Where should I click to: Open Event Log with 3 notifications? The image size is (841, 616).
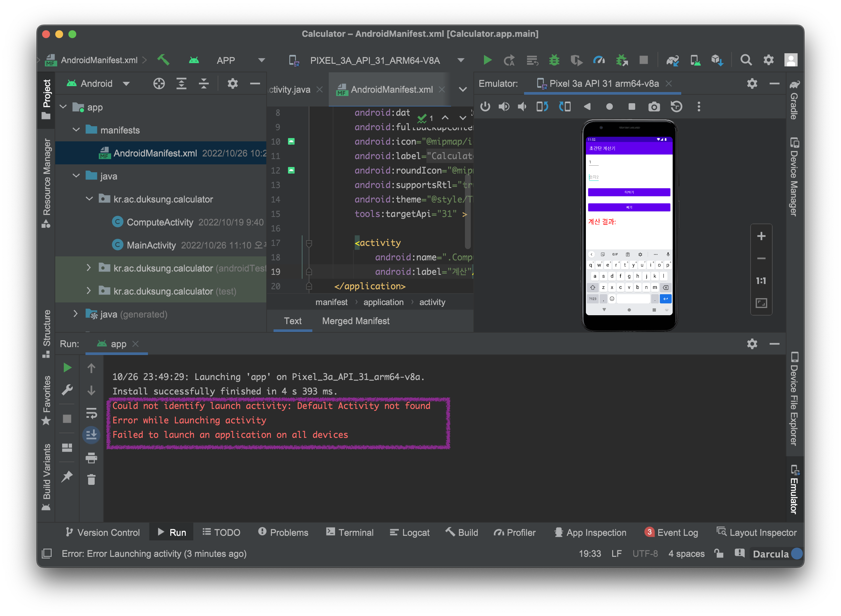tap(671, 533)
